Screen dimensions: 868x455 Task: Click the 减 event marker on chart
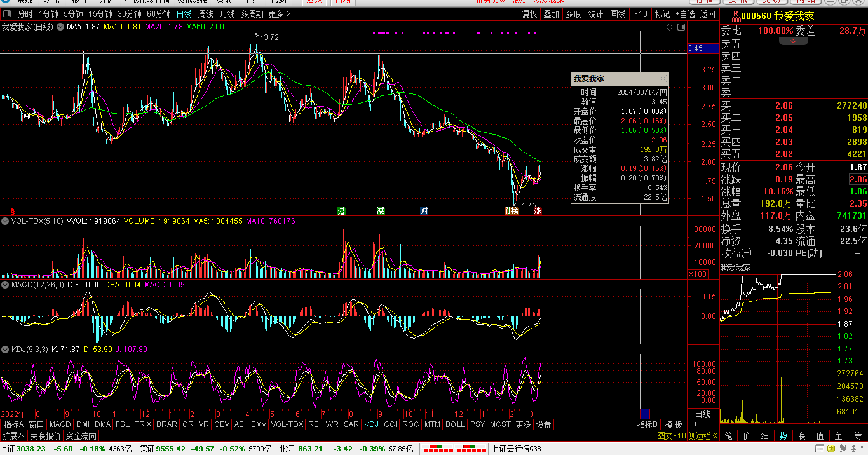tap(381, 210)
